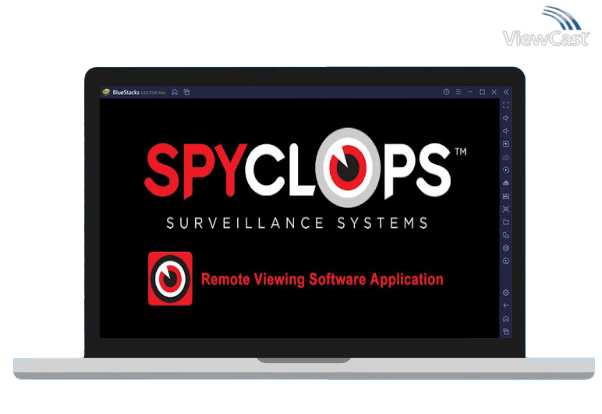Open the BlueStacks home screen icon in title bar
Viewport: 602px width, 414px height.
(x=175, y=92)
